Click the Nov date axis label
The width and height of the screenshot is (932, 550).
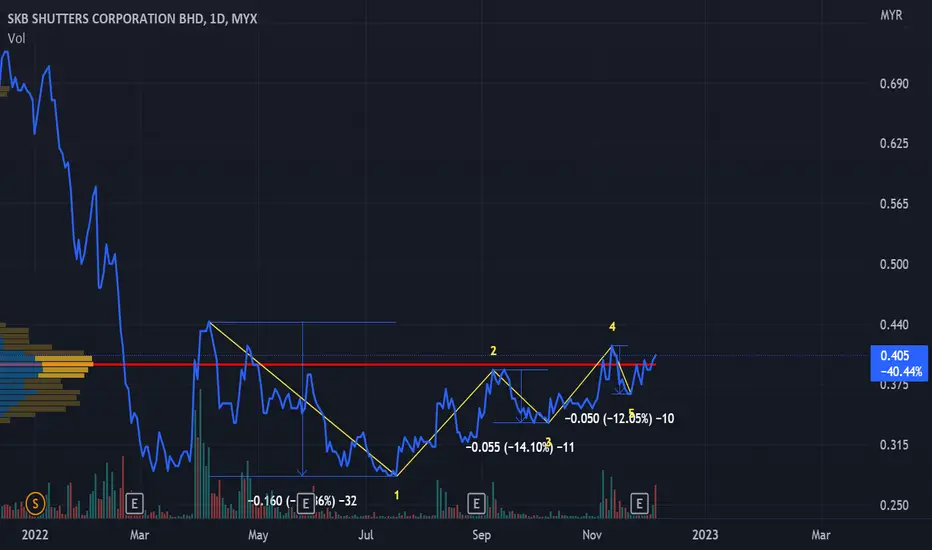592,535
